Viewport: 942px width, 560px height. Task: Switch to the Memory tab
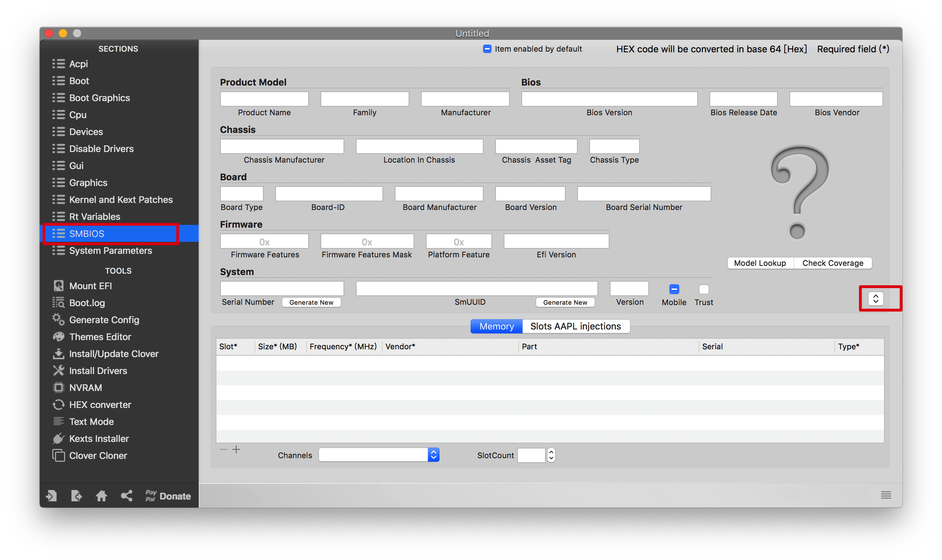point(497,326)
